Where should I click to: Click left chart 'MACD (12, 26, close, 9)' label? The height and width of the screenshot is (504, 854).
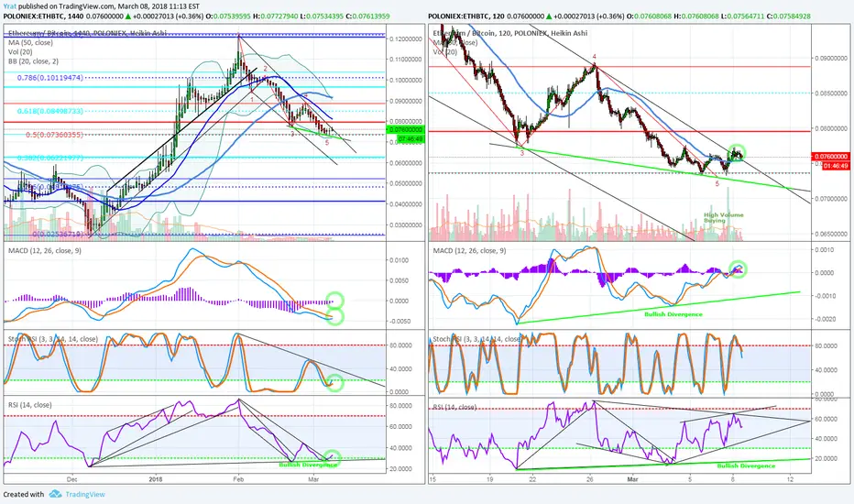pyautogui.click(x=45, y=251)
